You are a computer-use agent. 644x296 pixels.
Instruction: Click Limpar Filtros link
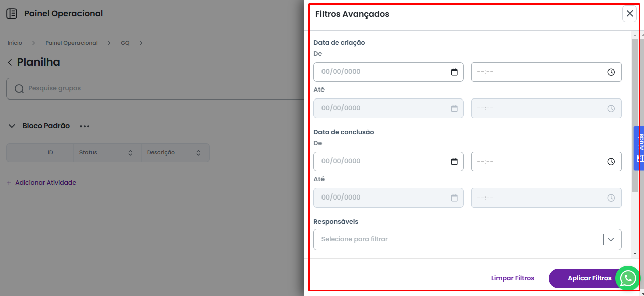[512, 278]
